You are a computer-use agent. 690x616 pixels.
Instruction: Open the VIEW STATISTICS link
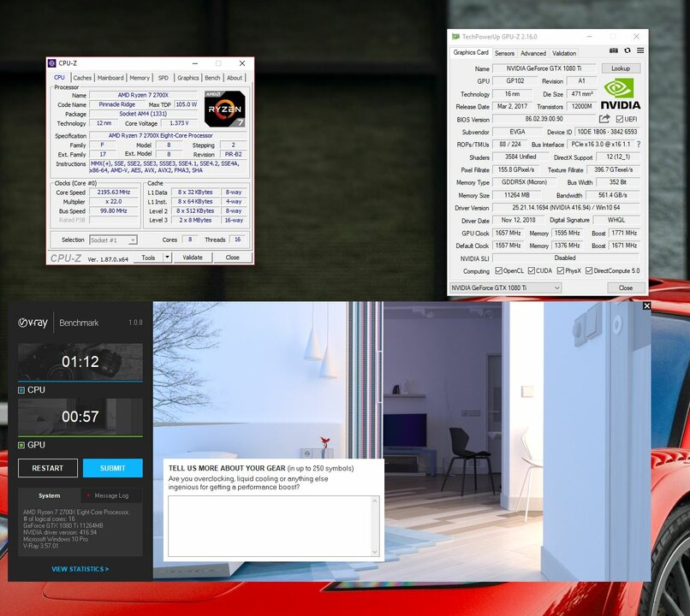pos(80,569)
